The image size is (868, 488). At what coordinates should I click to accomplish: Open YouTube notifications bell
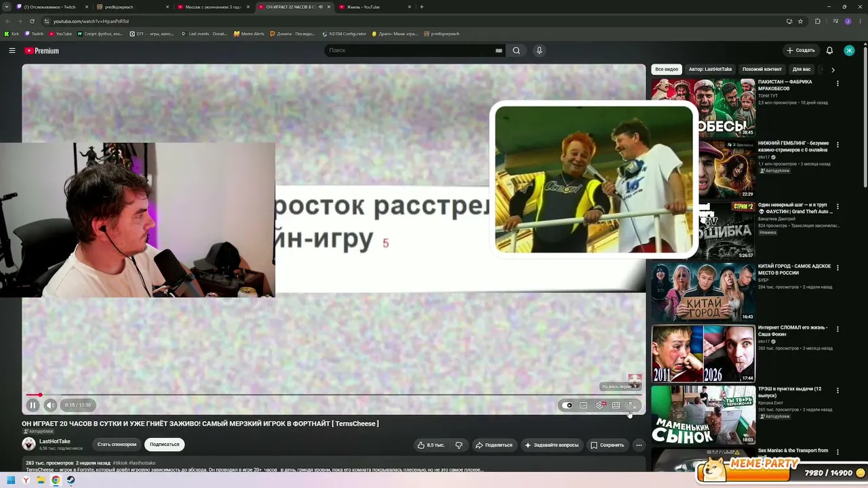[829, 50]
